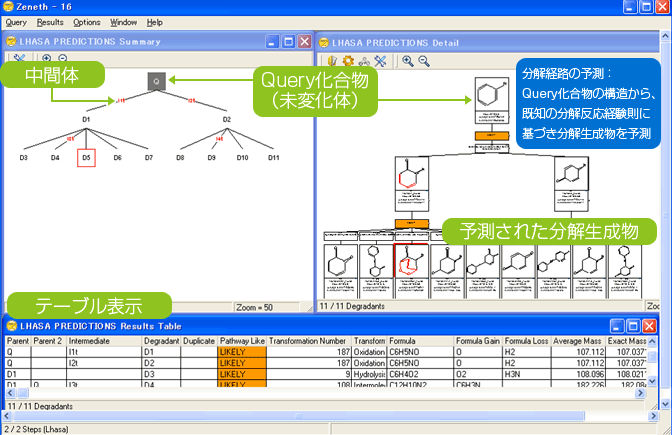Select node D10 in the Summary tree
Viewport: 672px width, 435px height.
(242, 158)
